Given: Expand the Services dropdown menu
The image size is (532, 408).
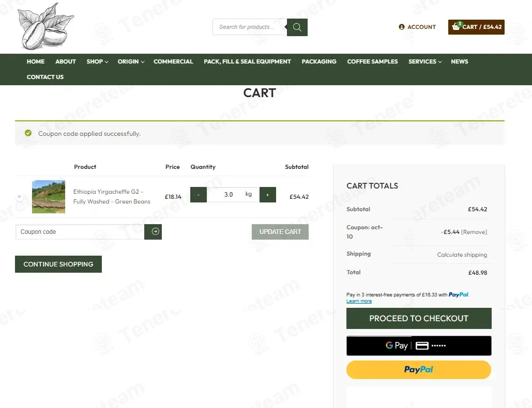Looking at the screenshot, I should coord(424,61).
